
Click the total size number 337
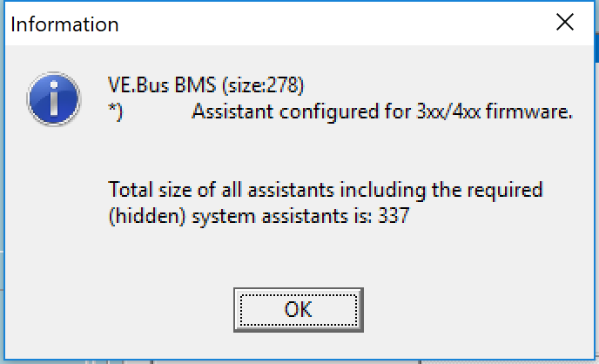394,215
